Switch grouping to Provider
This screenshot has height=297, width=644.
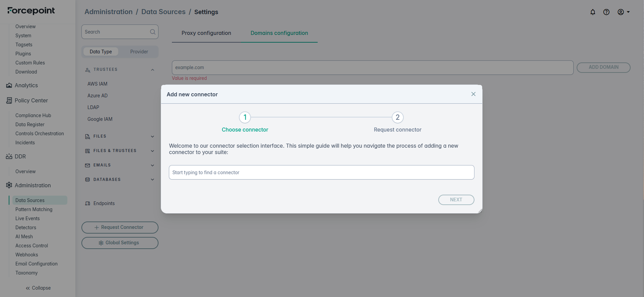(x=139, y=52)
